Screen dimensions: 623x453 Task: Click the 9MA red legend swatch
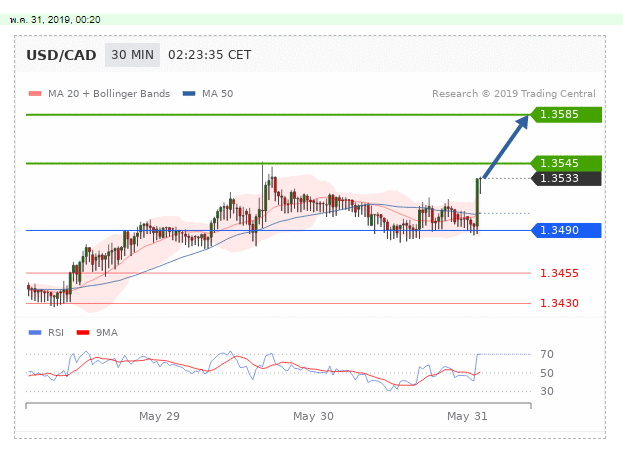point(83,333)
